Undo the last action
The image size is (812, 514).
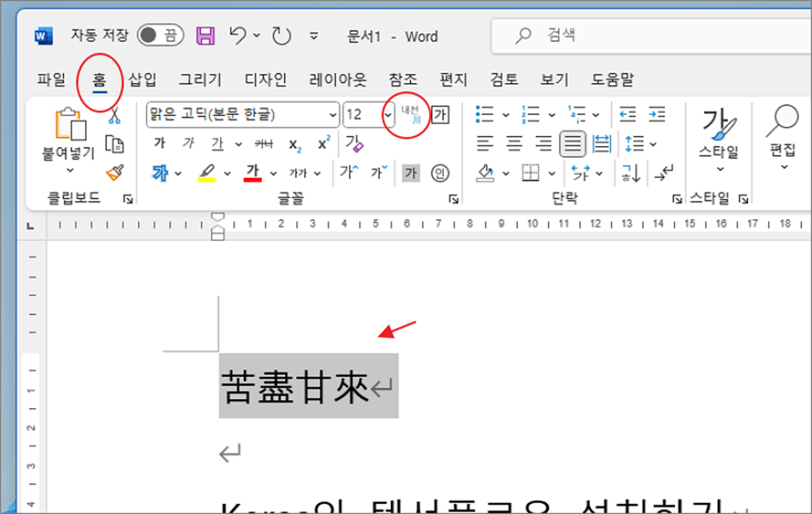(238, 36)
